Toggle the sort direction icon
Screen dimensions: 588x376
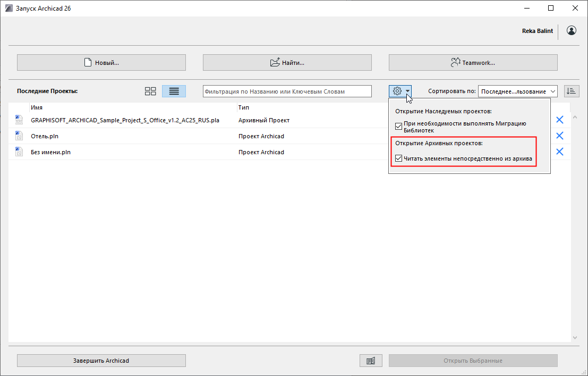[572, 90]
